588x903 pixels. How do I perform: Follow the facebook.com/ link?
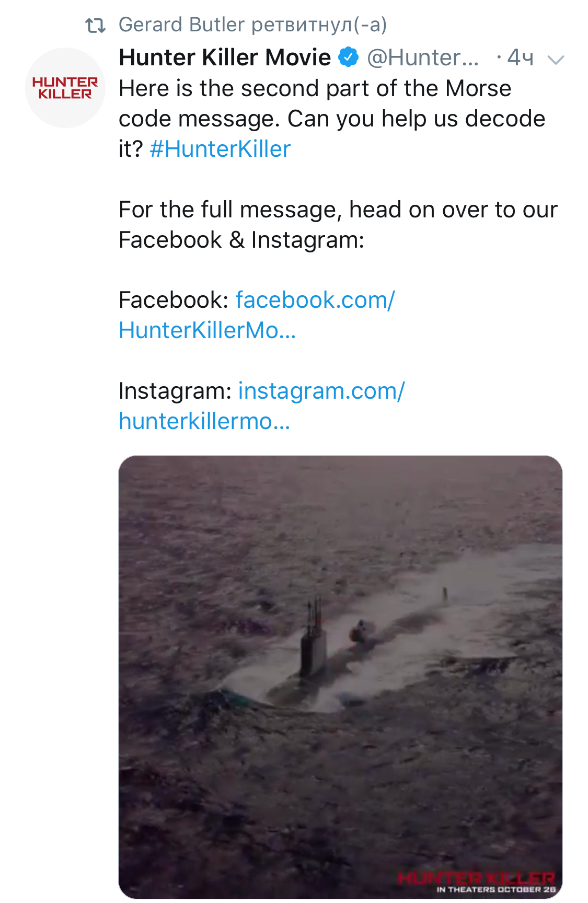point(315,300)
